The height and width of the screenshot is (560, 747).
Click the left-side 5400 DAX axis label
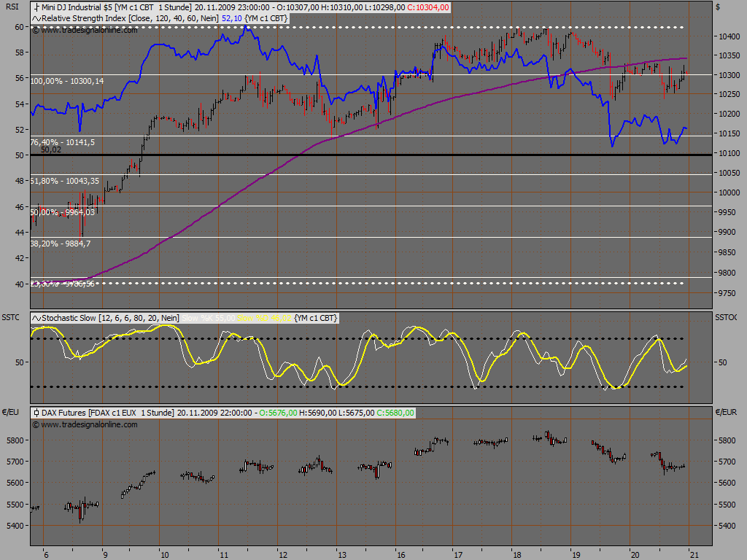pyautogui.click(x=15, y=526)
